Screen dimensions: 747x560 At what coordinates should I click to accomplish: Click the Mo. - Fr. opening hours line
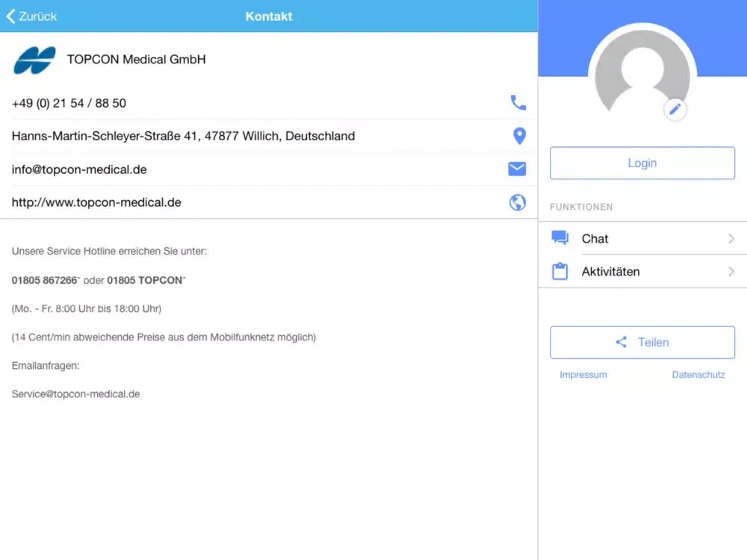tap(86, 308)
